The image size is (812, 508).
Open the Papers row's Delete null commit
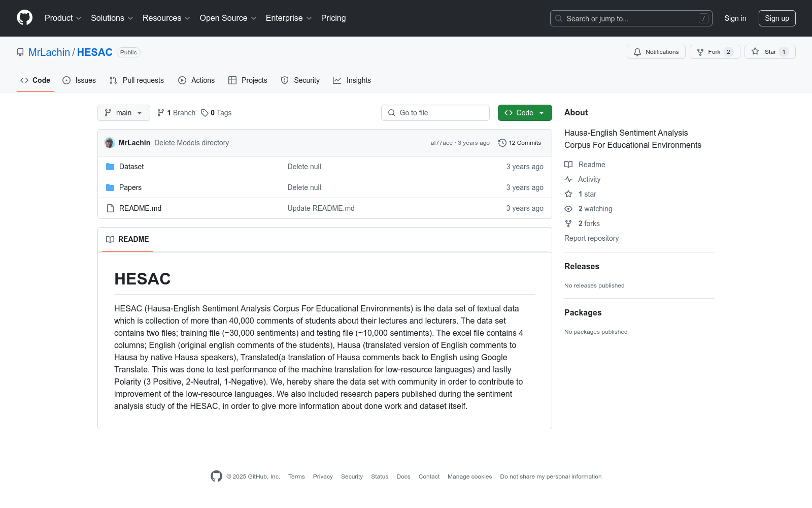click(304, 187)
